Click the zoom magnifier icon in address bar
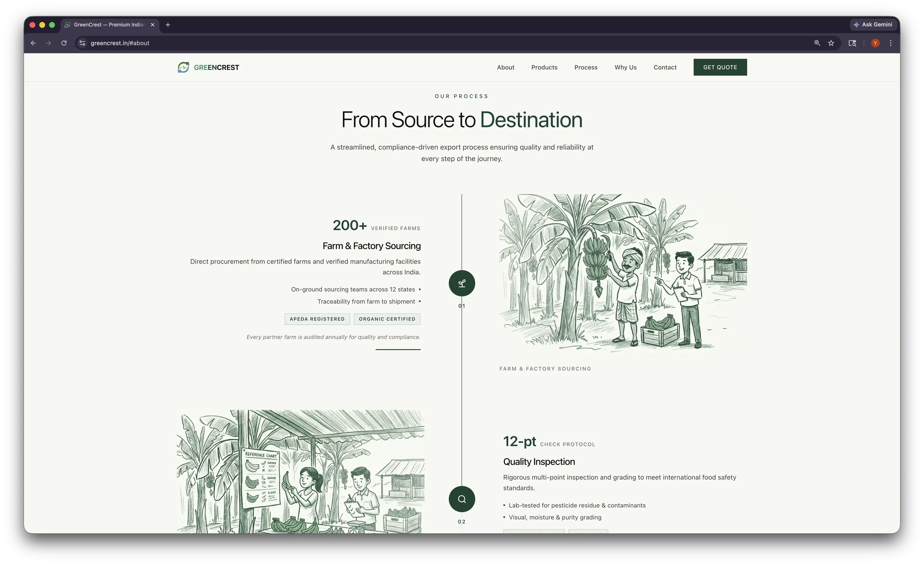The width and height of the screenshot is (924, 565). point(817,43)
